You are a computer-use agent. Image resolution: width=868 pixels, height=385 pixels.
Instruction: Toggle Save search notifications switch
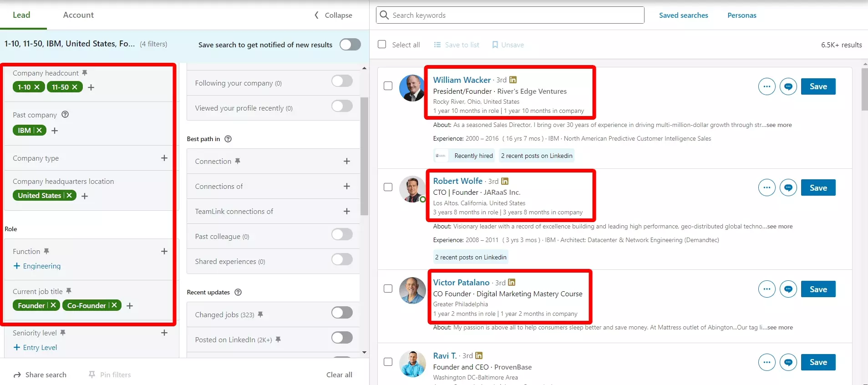point(350,45)
